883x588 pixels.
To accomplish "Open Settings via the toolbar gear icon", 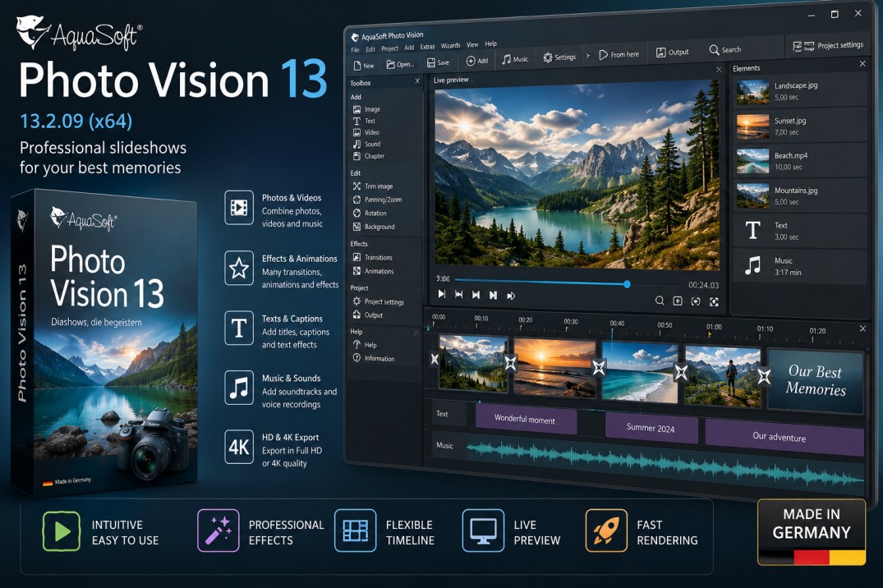I will (x=559, y=57).
